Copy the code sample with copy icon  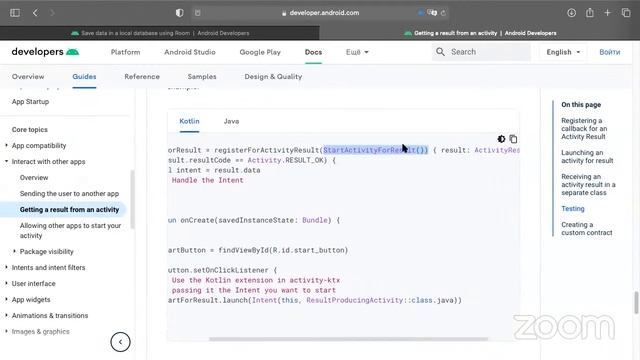pos(513,139)
